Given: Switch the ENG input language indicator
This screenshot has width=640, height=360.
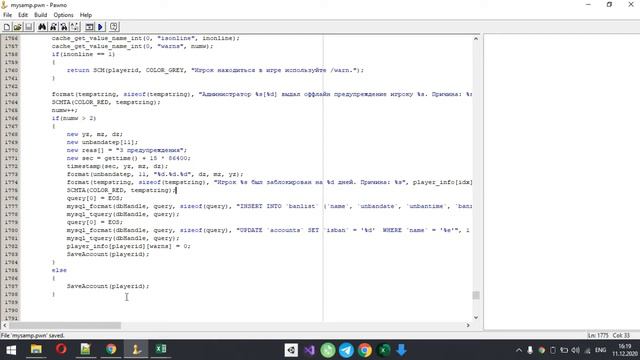Looking at the screenshot, I should [600, 350].
